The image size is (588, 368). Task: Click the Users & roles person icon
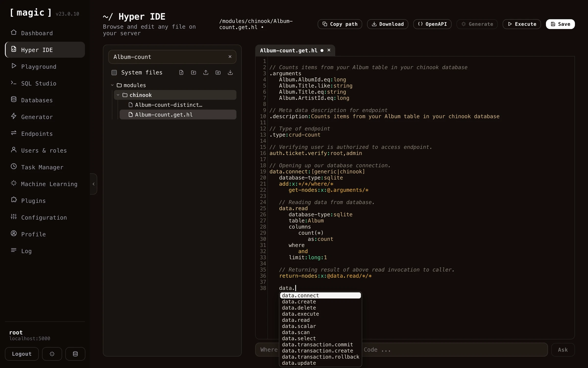(14, 150)
